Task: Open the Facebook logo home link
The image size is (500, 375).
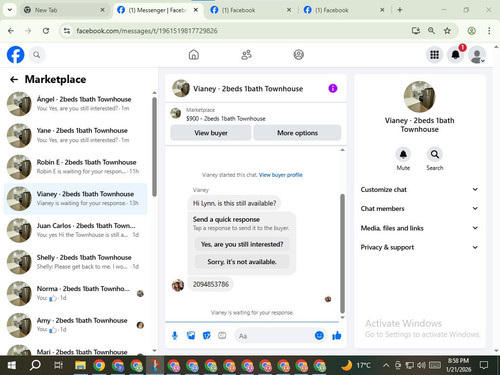Action: (16, 55)
